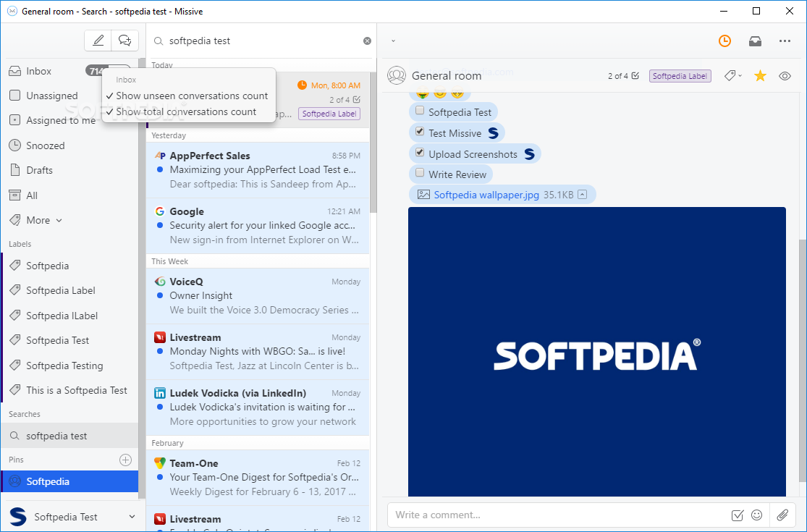Image resolution: width=807 pixels, height=532 pixels.
Task: Check the Softpedia Test task checkbox
Action: pyautogui.click(x=420, y=111)
